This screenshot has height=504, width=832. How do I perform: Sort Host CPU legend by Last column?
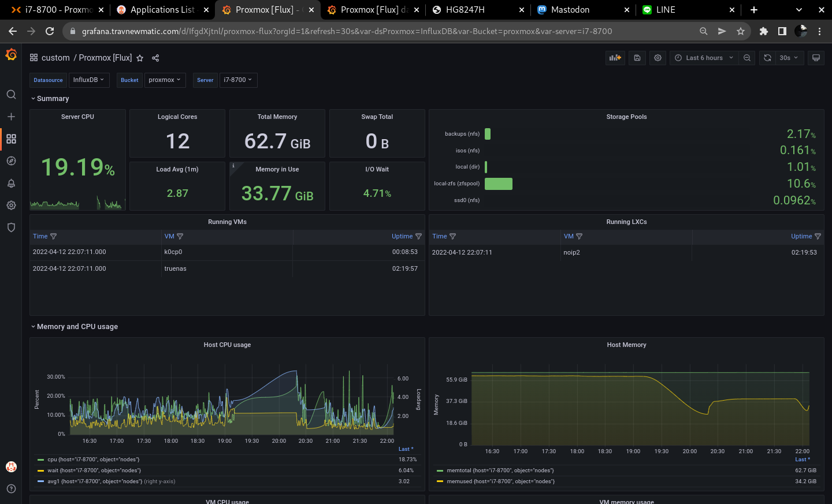pos(406,449)
